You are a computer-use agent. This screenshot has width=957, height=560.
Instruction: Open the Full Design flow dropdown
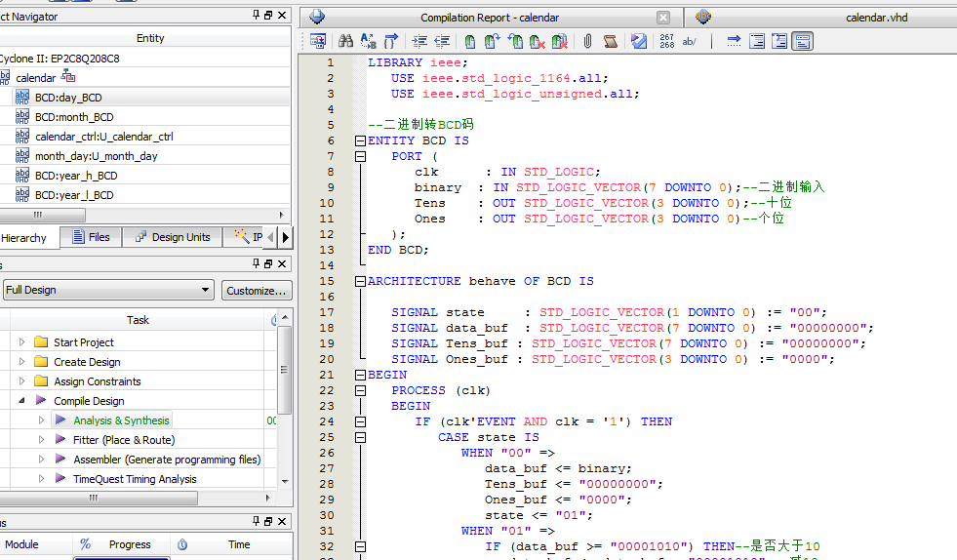205,290
